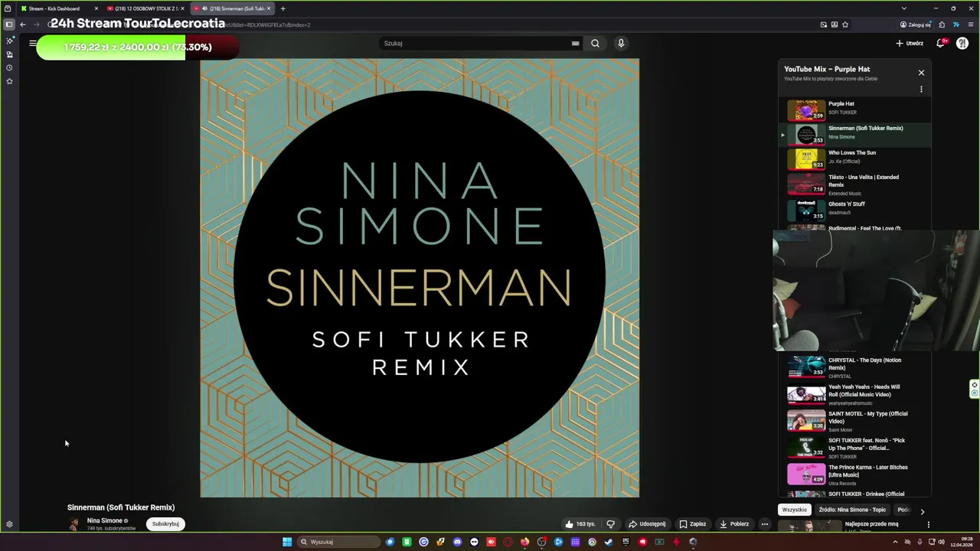Screen dimensions: 980x551
Task: Subscribe with the Subskrybuj button
Action: [165, 524]
